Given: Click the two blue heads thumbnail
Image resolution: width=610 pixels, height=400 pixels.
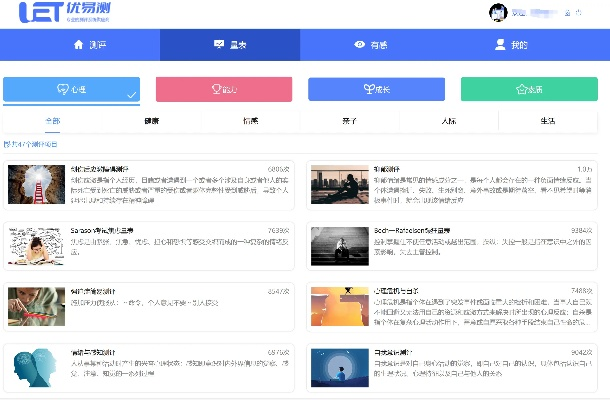Looking at the screenshot, I should [32, 367].
